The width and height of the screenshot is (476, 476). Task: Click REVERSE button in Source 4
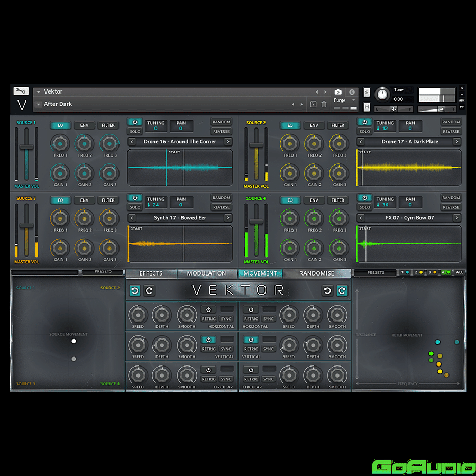click(451, 207)
